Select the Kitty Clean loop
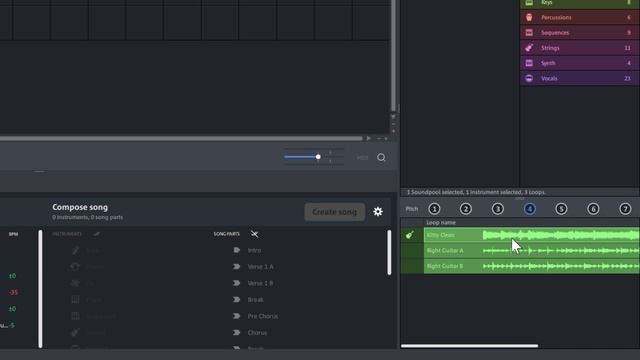The width and height of the screenshot is (640, 360). (532, 235)
